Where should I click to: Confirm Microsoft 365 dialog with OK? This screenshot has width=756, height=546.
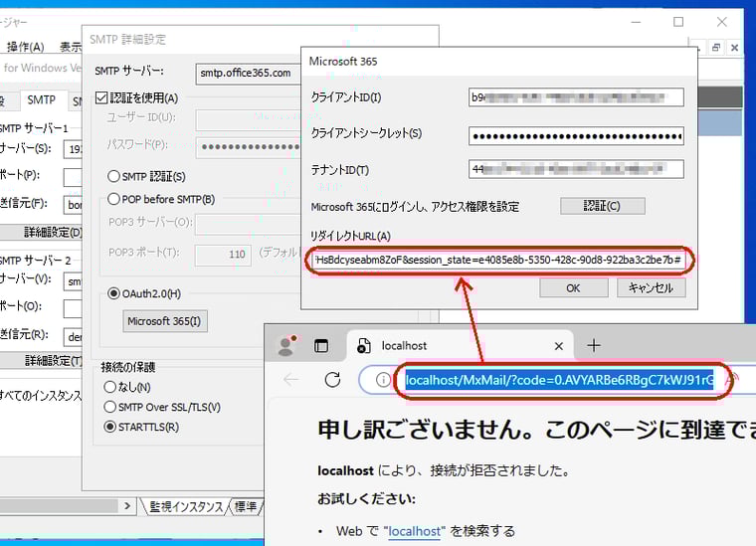(x=573, y=287)
